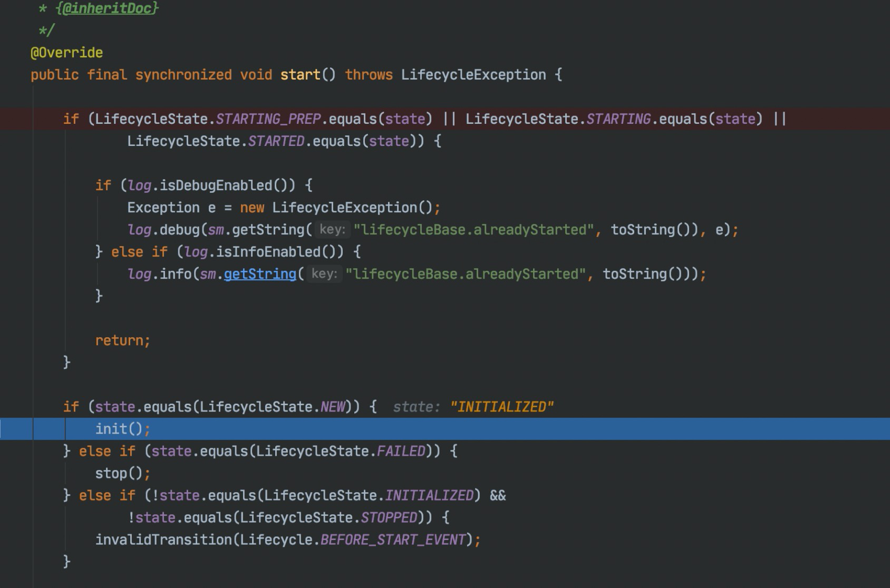The image size is (890, 588).
Task: Click the new keyword before LifecycleException()
Action: point(252,208)
